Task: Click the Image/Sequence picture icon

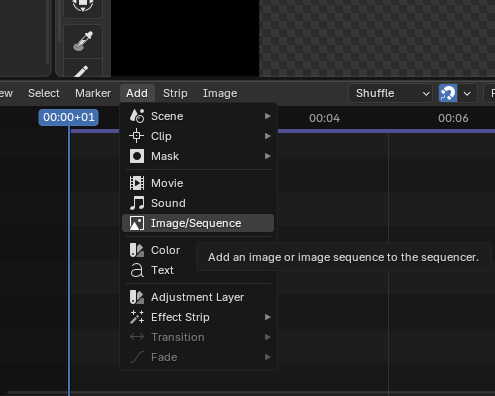Action: pos(137,223)
